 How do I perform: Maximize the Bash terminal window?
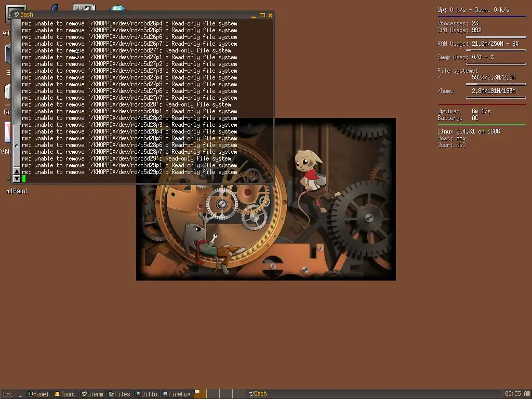(x=262, y=15)
